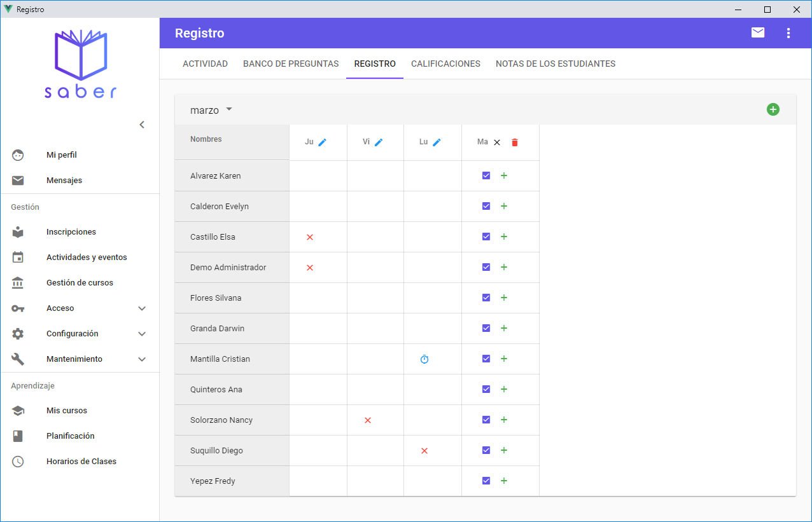Open the three-dot options menu in header

pyautogui.click(x=788, y=32)
